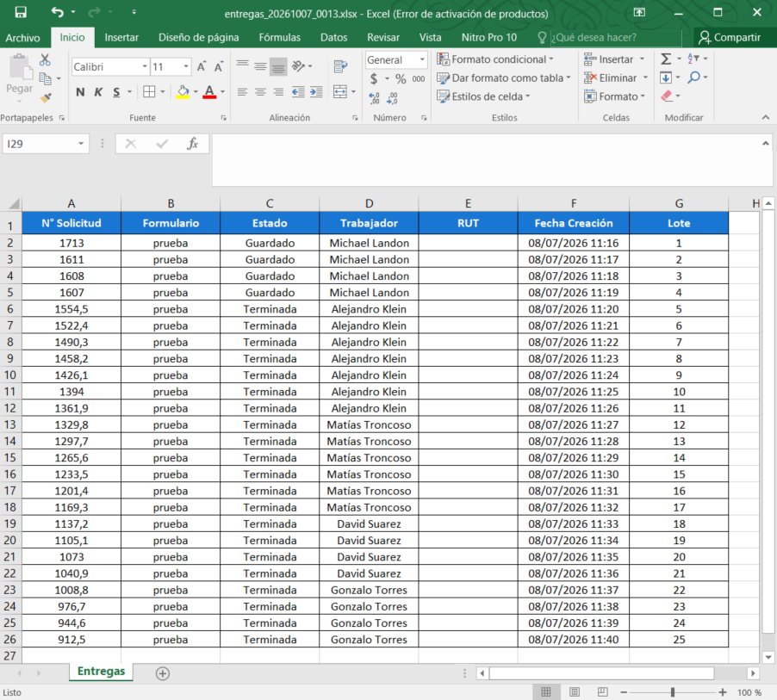Add a new sheet with plus button
The width and height of the screenshot is (777, 700).
[163, 673]
